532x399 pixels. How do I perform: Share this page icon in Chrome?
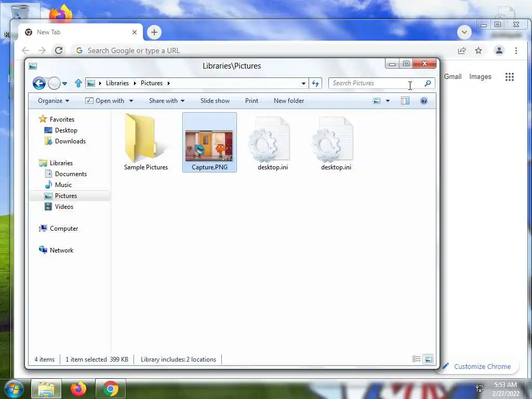(462, 50)
